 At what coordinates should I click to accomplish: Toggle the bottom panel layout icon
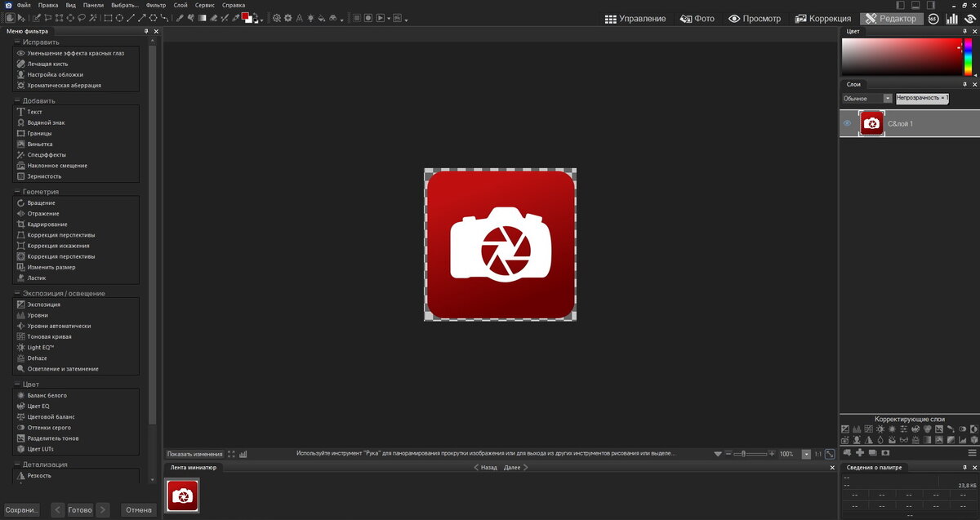click(x=915, y=5)
